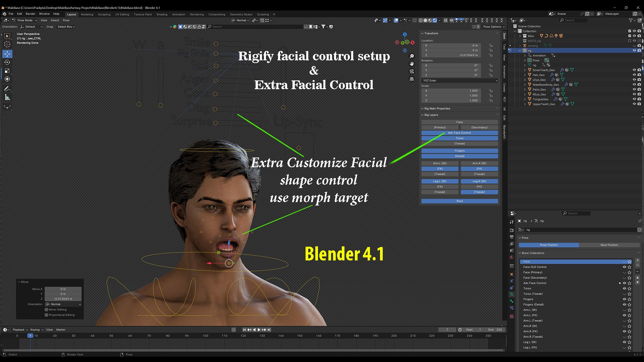Click Location Z value field
Image resolution: width=644 pixels, height=362 pixels.
pyautogui.click(x=451, y=55)
